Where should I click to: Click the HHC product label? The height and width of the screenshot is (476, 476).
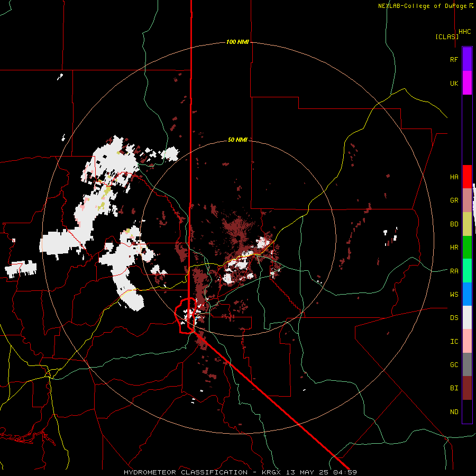465,32
